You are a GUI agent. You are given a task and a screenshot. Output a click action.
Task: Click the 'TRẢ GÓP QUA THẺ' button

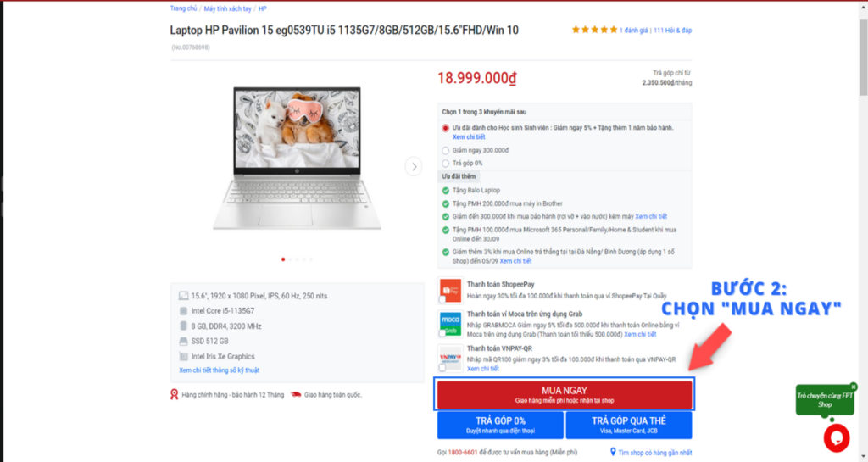[x=629, y=425]
